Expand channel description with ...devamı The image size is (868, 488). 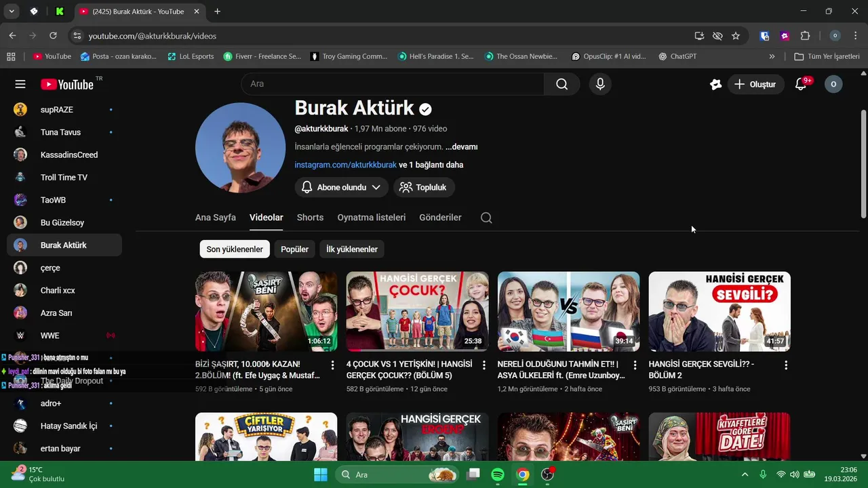461,146
